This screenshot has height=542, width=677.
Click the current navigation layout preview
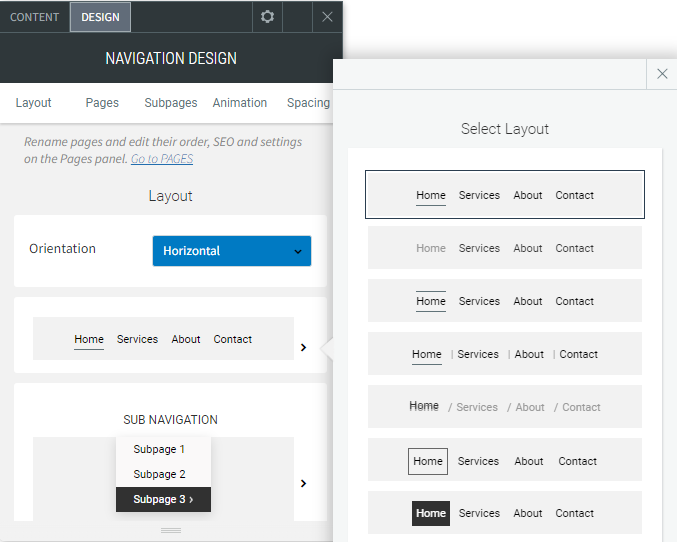point(163,339)
